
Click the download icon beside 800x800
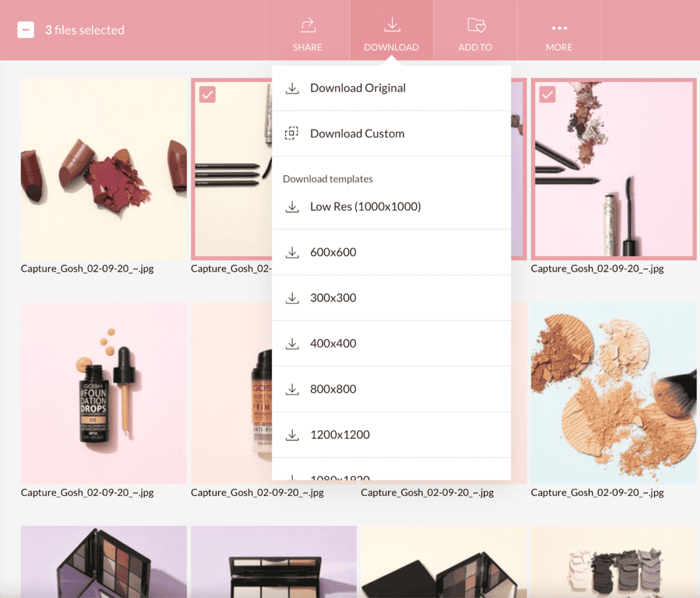pyautogui.click(x=292, y=389)
